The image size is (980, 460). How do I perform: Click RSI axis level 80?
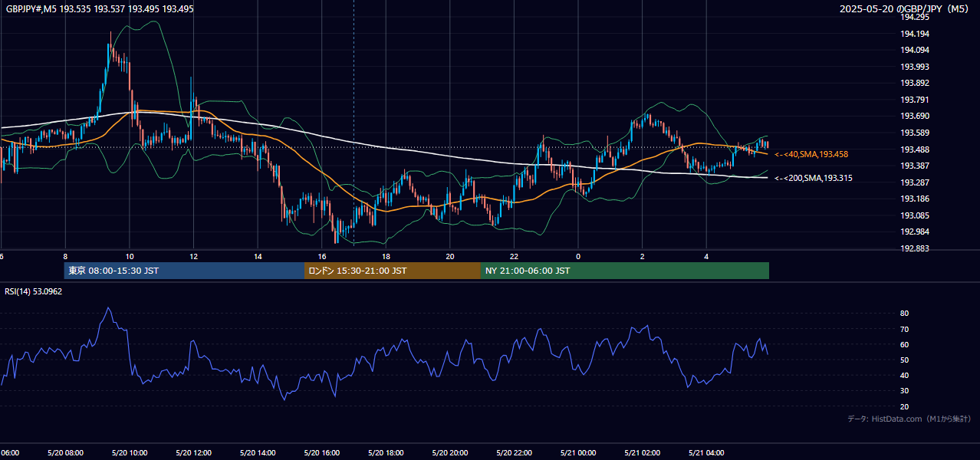pyautogui.click(x=905, y=314)
